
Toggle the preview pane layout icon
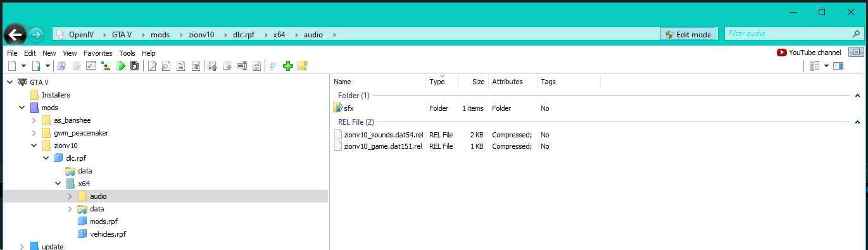coord(838,66)
